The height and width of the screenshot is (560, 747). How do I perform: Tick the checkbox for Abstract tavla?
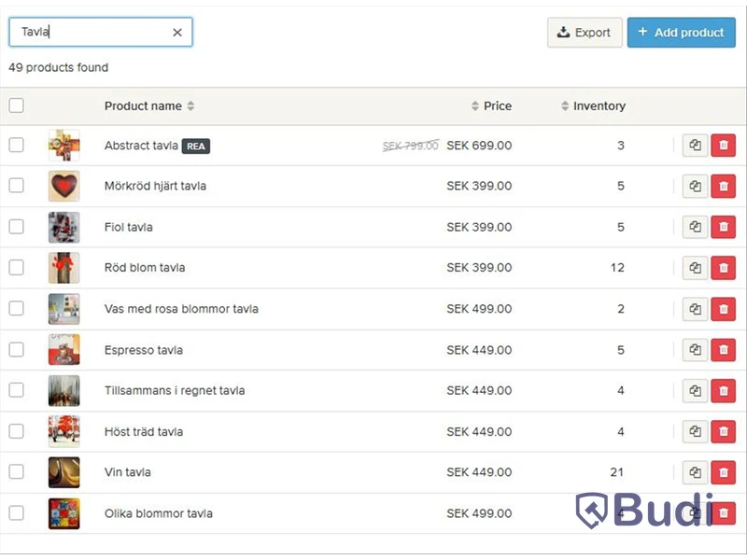16,145
